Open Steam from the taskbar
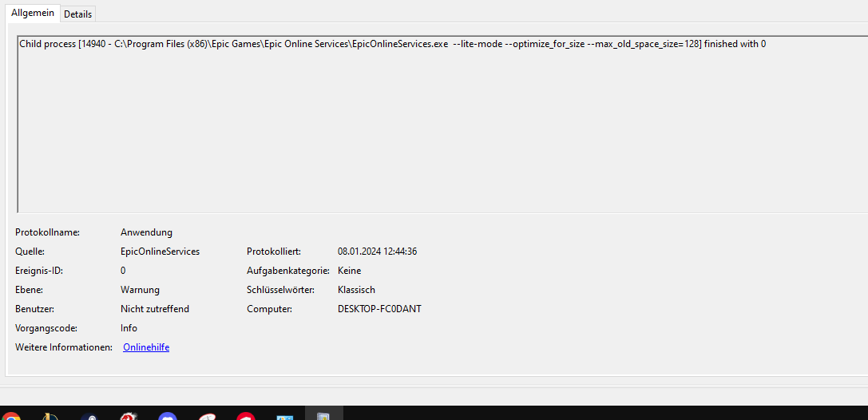This screenshot has height=420, width=868. tap(89, 416)
